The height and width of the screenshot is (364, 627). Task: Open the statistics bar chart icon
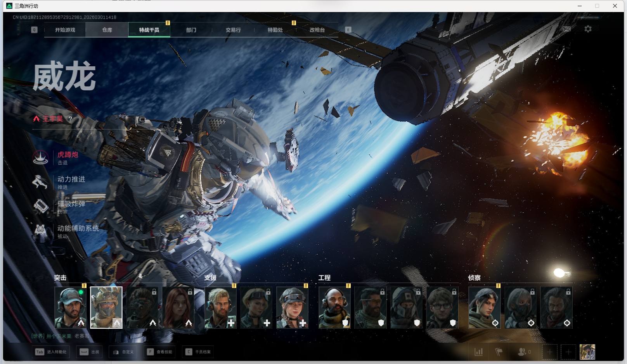(x=479, y=352)
